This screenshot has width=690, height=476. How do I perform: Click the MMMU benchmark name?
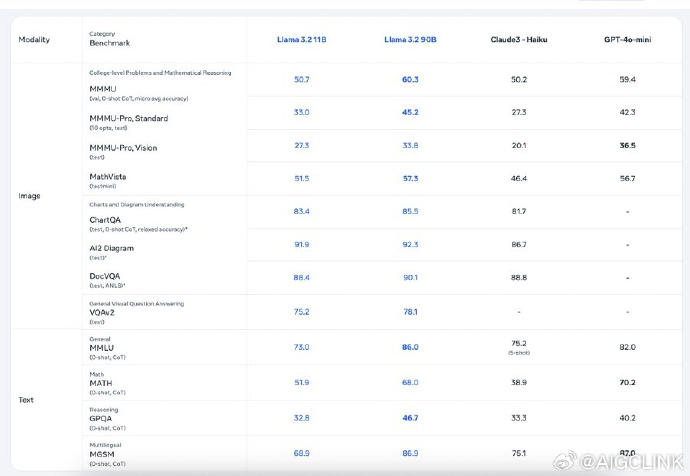tap(103, 89)
